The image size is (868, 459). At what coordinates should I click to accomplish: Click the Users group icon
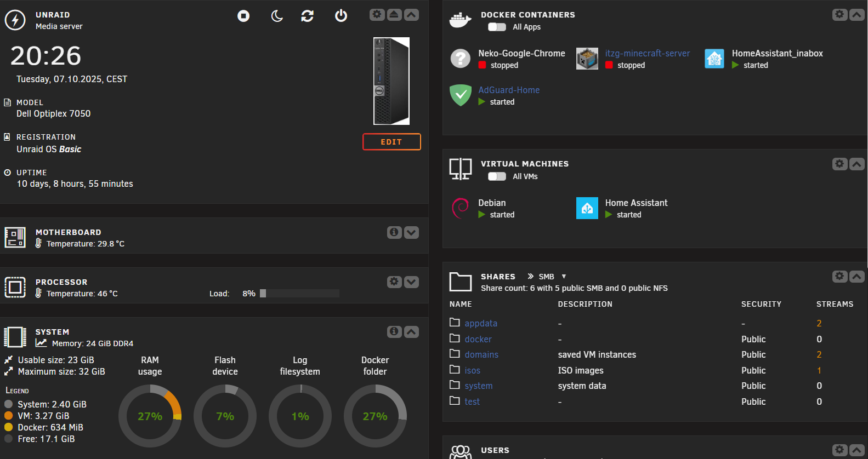[x=461, y=452]
